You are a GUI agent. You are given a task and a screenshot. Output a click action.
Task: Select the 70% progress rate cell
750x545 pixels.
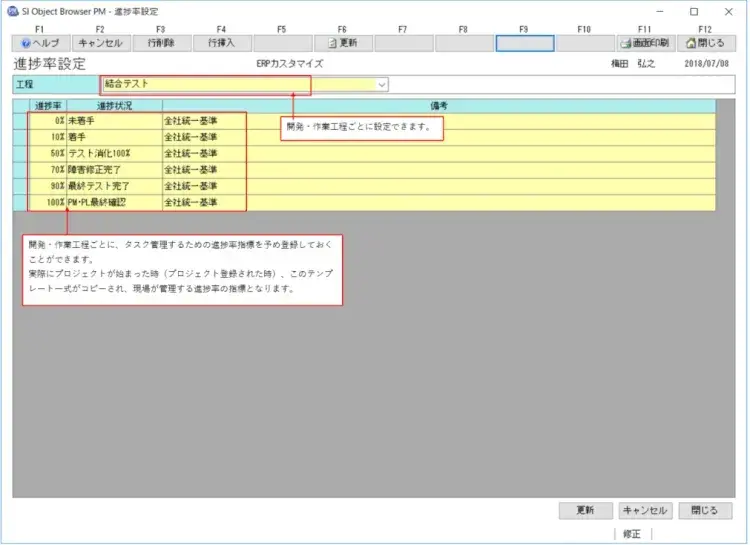click(48, 170)
